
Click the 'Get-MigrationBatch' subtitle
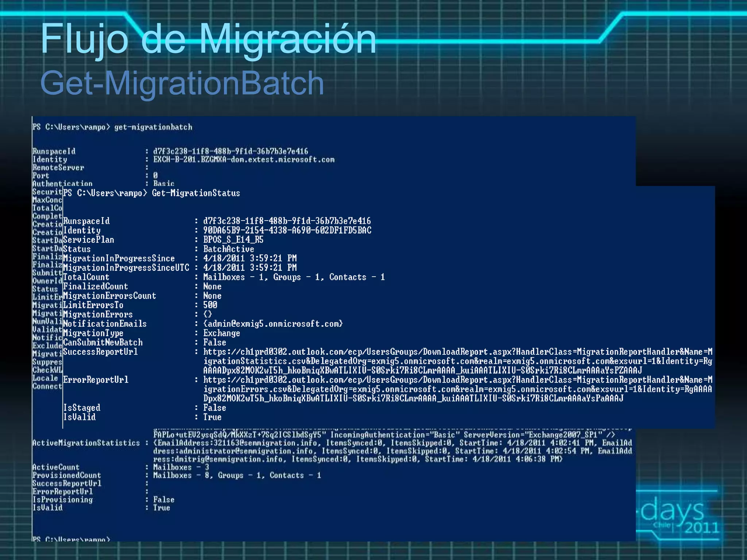point(182,84)
